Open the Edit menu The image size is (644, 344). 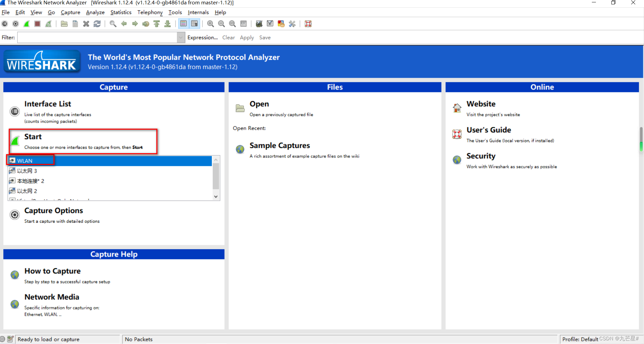20,12
